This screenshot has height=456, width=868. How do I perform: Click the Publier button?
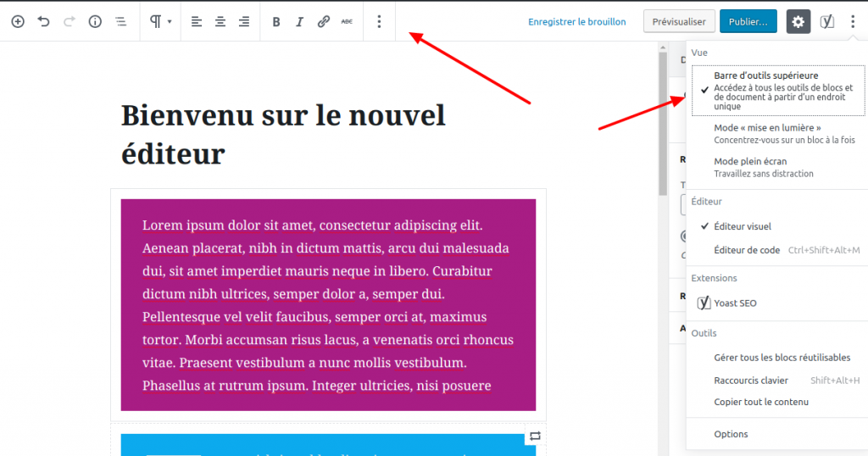[x=748, y=21]
